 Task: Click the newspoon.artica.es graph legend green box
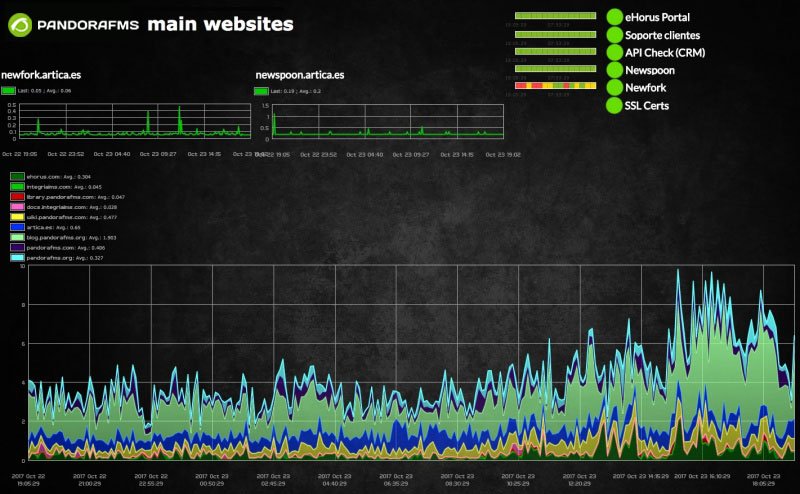[261, 91]
